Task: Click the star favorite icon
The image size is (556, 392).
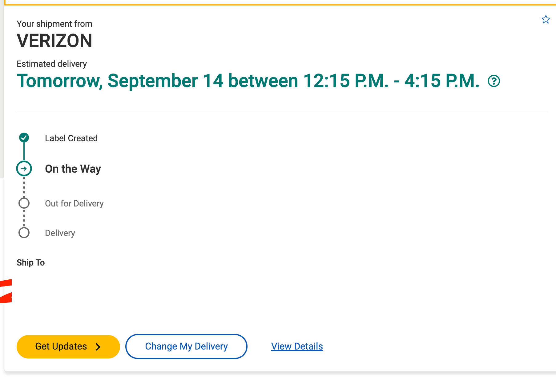Action: coord(546,19)
